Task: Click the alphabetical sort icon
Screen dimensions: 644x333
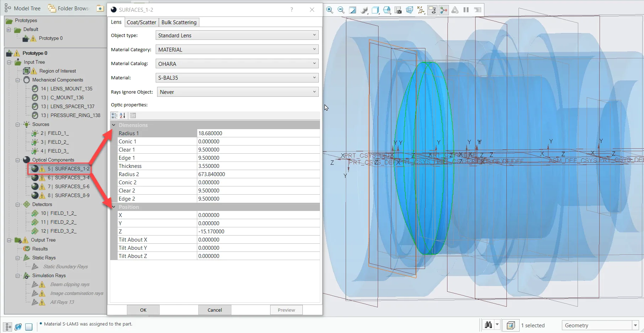Action: [123, 115]
